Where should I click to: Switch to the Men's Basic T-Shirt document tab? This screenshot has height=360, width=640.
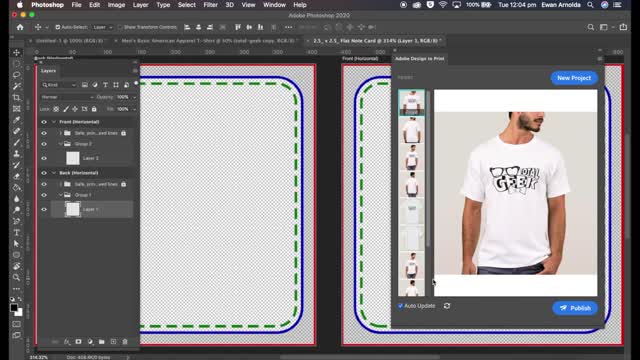(x=208, y=41)
